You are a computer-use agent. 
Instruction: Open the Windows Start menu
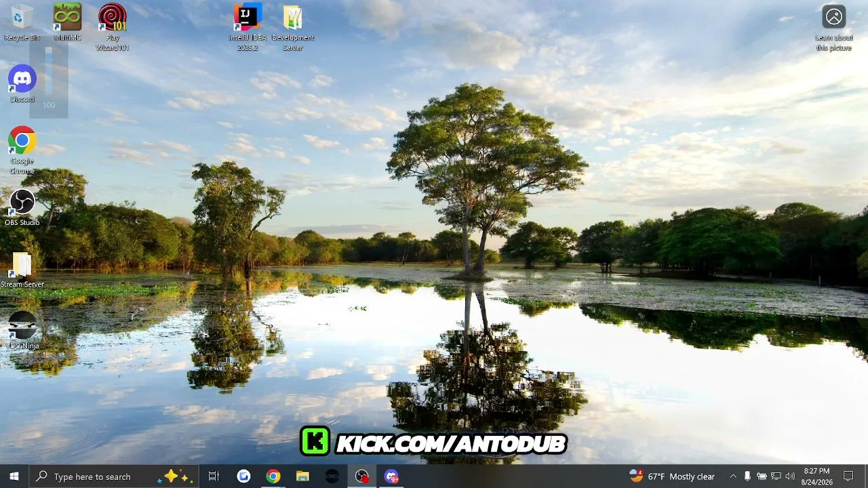pyautogui.click(x=14, y=476)
